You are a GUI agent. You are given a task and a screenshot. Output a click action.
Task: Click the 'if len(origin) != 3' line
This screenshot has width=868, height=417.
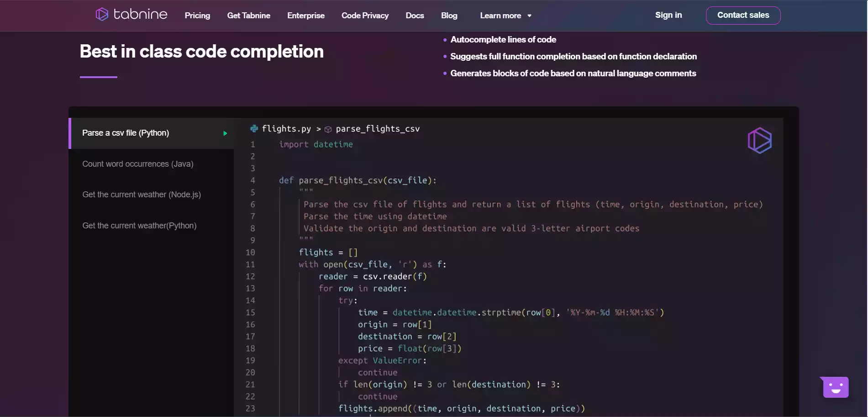pyautogui.click(x=449, y=385)
